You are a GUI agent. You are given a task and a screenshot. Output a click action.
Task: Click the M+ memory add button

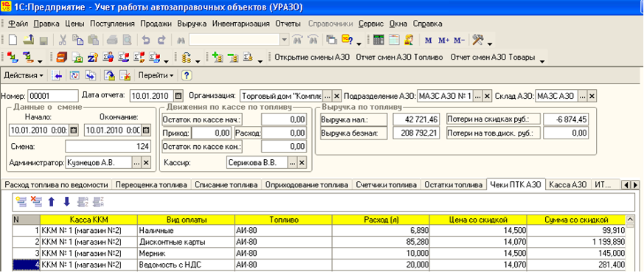tap(444, 41)
